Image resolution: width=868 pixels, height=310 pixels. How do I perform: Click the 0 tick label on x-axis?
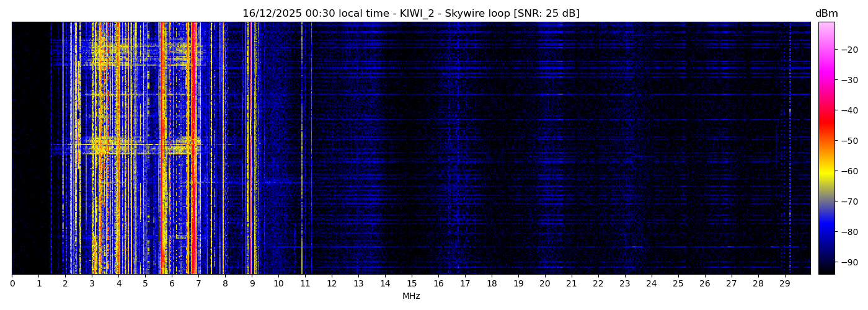pyautogui.click(x=12, y=284)
